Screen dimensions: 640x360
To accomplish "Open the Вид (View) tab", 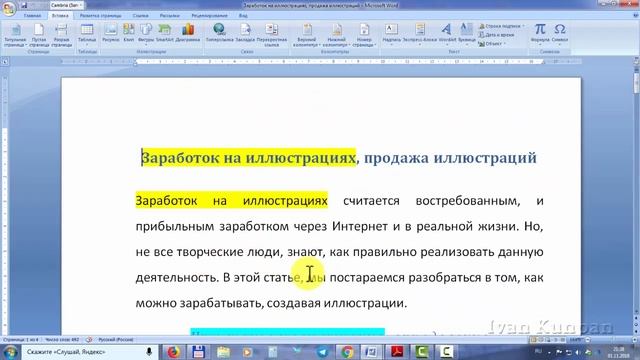I will (x=243, y=16).
